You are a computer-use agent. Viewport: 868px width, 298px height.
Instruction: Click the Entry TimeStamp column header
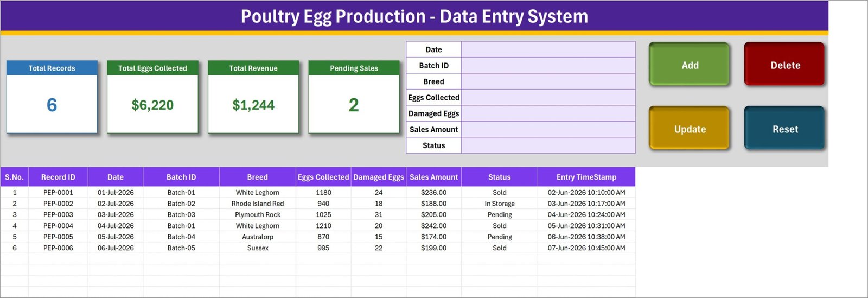tap(586, 177)
